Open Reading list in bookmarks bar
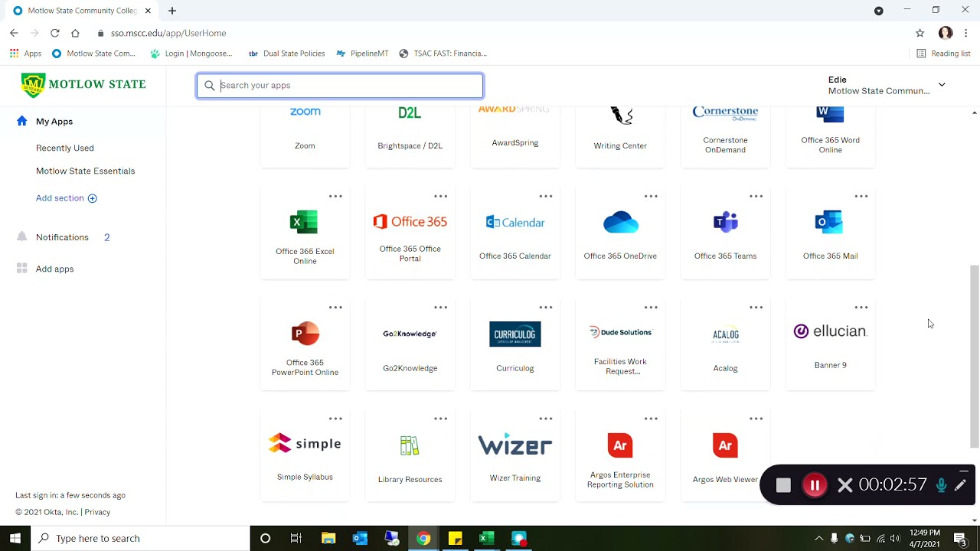 pyautogui.click(x=943, y=54)
